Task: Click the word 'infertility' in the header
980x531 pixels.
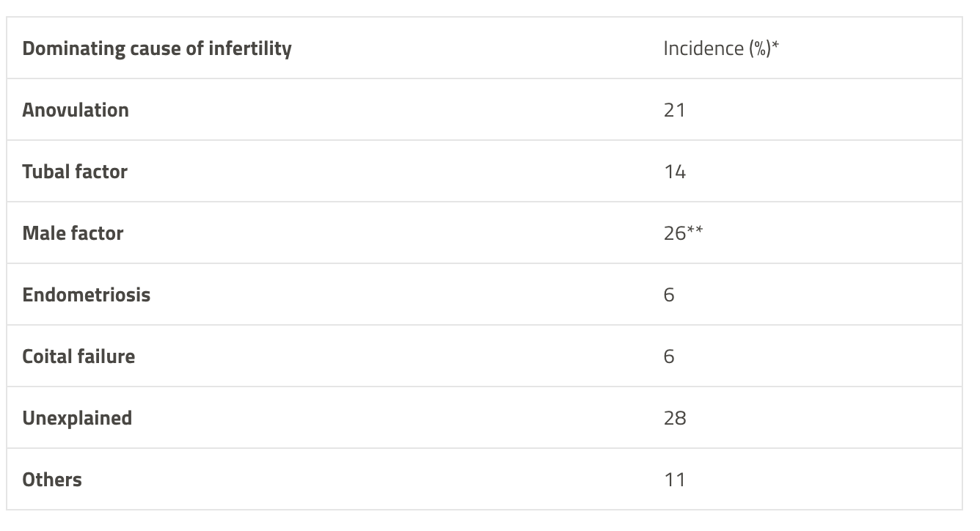Action: pyautogui.click(x=250, y=48)
